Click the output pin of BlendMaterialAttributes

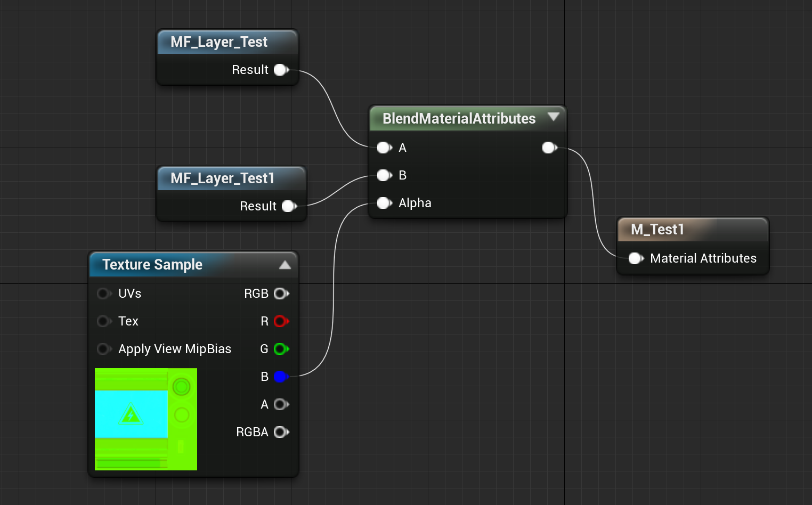(549, 148)
